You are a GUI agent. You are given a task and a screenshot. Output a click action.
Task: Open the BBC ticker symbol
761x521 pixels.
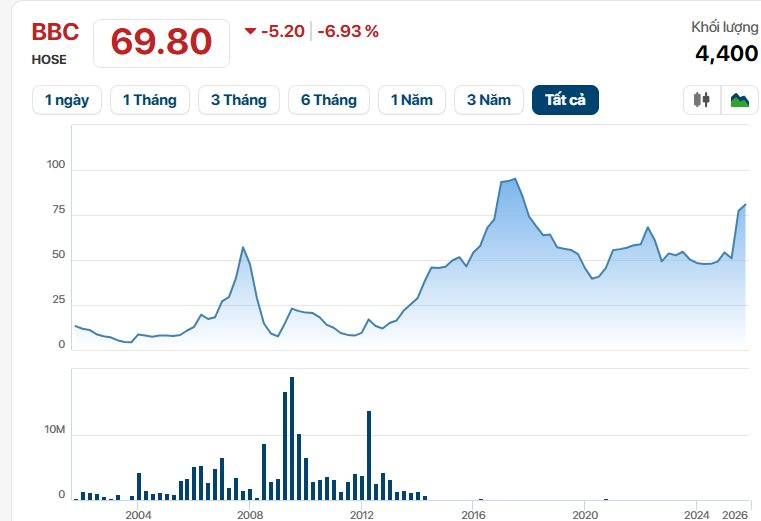click(x=55, y=32)
